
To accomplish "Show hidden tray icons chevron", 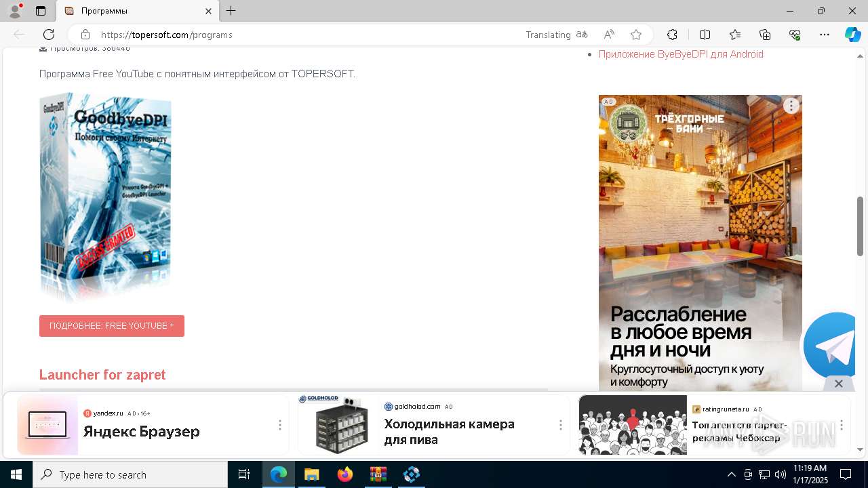I will click(x=732, y=474).
